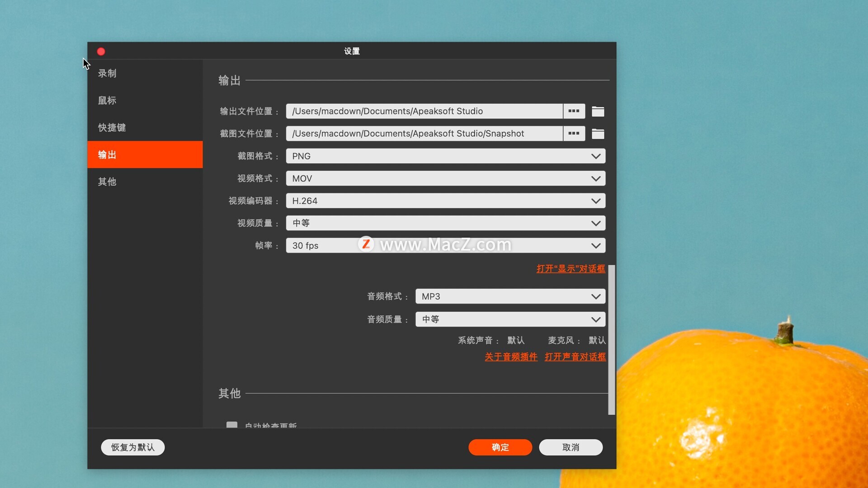The height and width of the screenshot is (488, 868).
Task: Click the 麦克风 默认 value text
Action: coord(597,340)
